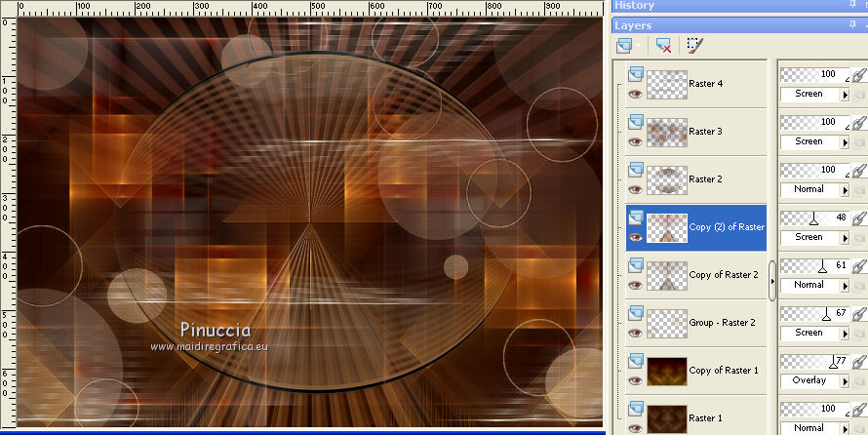Click opacity slider of Group - Raster 2 at 67
The width and height of the screenshot is (868, 435).
tap(815, 314)
